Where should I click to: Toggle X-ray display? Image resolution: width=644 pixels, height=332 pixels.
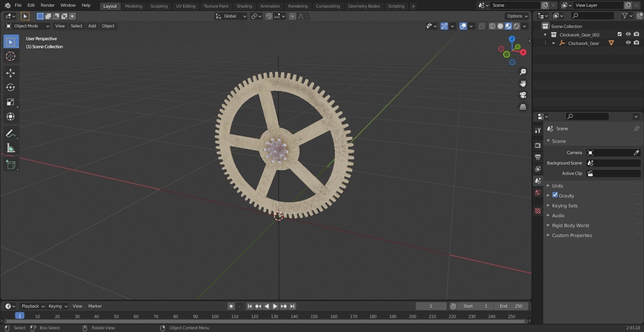click(482, 26)
